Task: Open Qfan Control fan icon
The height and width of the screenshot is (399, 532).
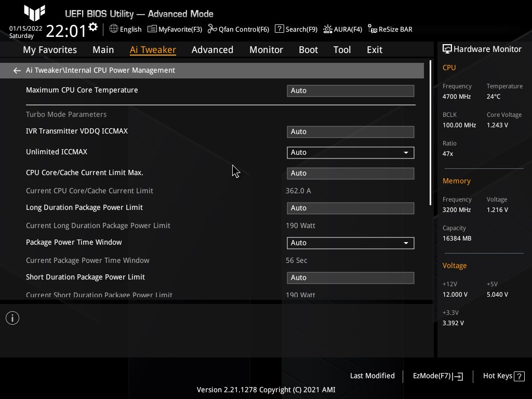Action: click(212, 29)
